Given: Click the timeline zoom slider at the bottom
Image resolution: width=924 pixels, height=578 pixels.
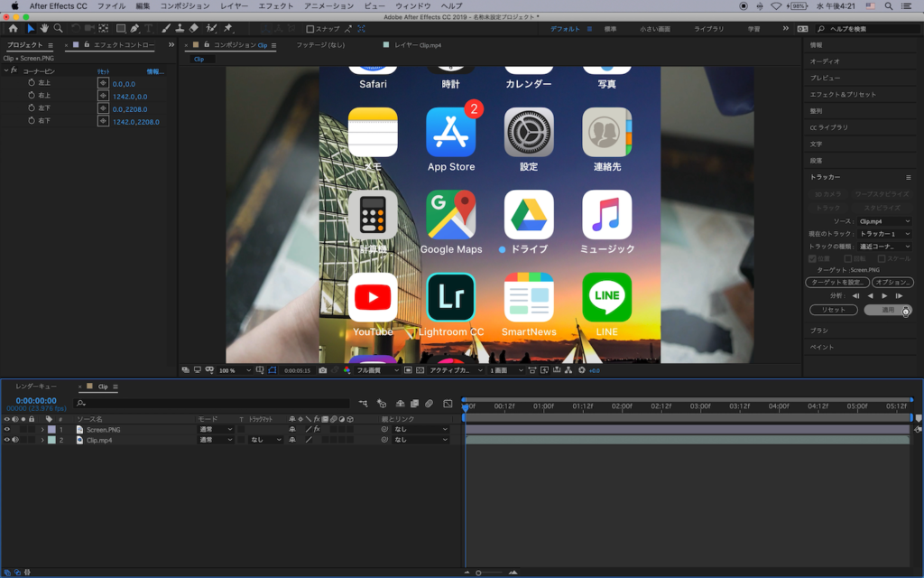Looking at the screenshot, I should [479, 573].
